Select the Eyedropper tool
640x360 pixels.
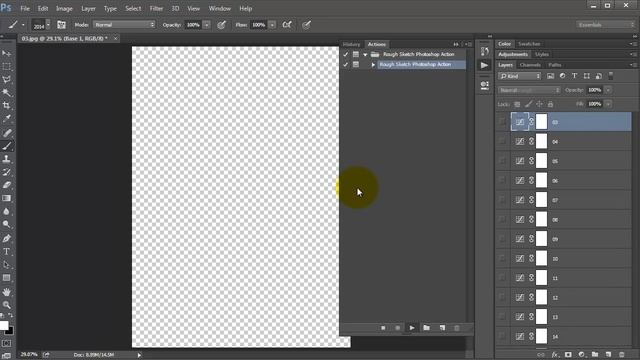7,119
